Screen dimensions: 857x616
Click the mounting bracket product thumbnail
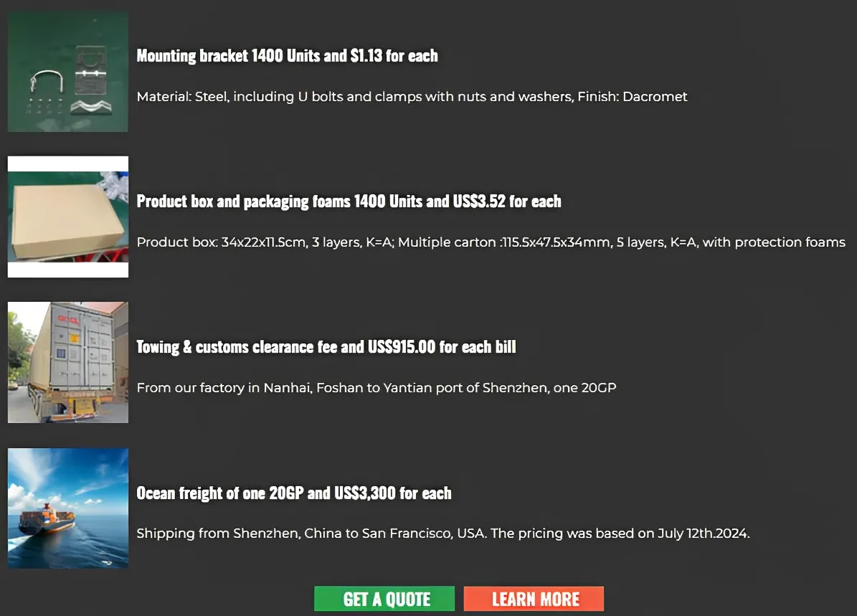tap(68, 72)
